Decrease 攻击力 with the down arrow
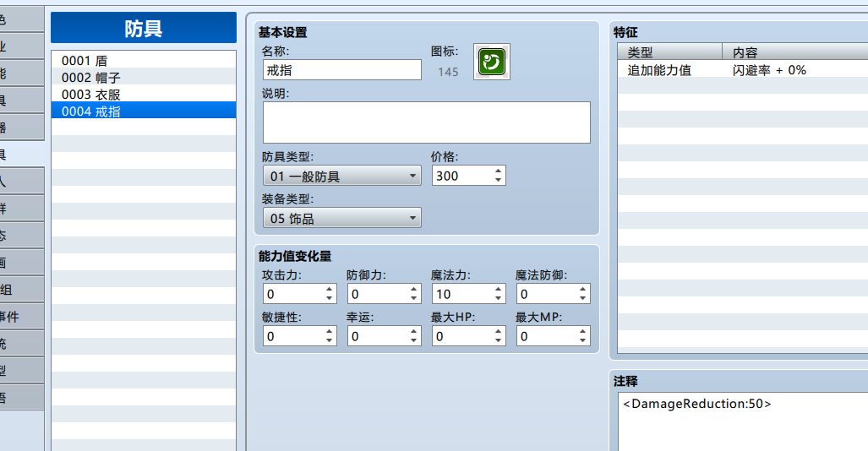This screenshot has width=868, height=451. pyautogui.click(x=329, y=298)
